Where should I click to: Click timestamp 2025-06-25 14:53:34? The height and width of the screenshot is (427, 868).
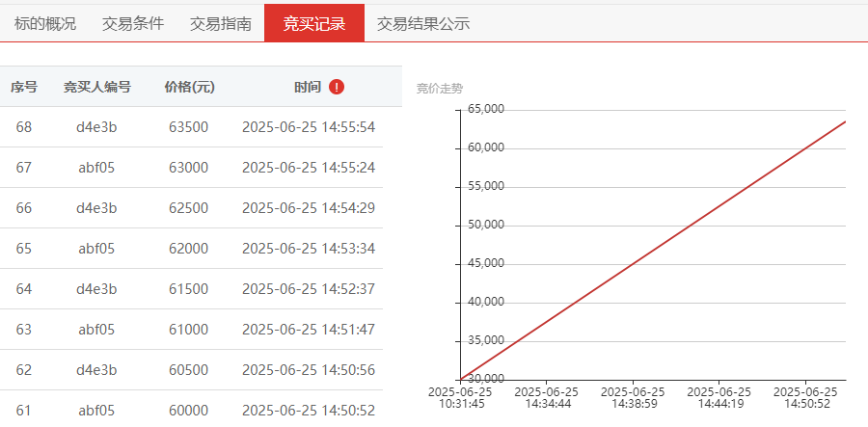pyautogui.click(x=309, y=249)
